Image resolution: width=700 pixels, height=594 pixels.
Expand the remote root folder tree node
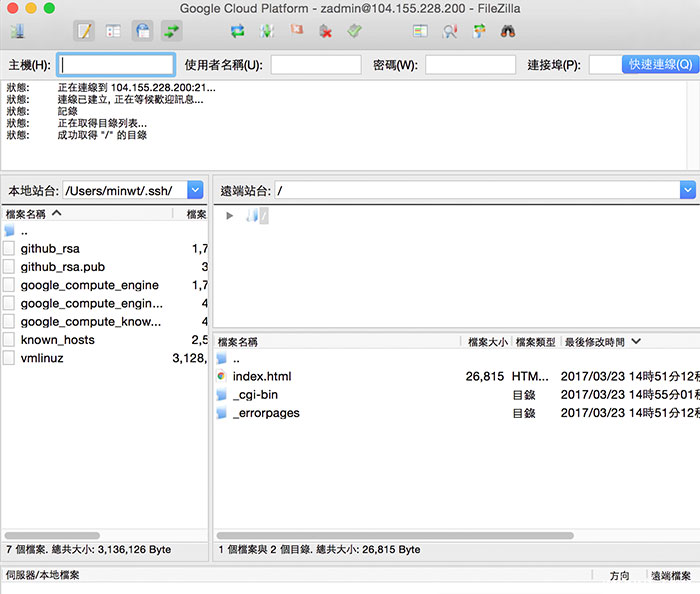pos(229,216)
